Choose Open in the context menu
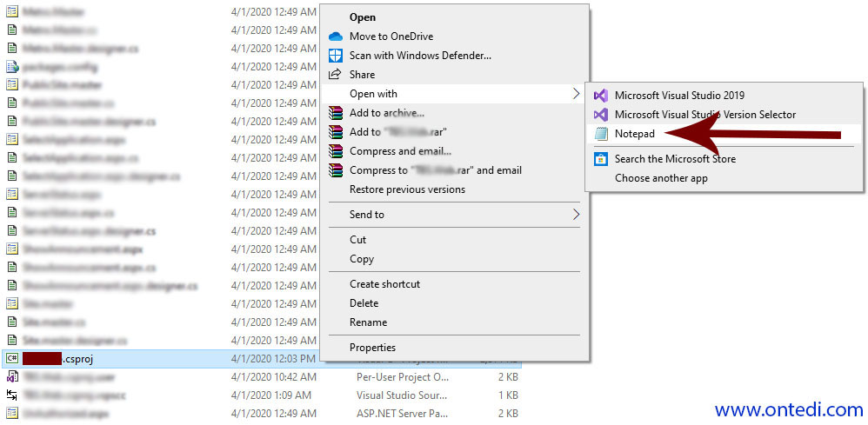Viewport: 868px width, 425px height. [x=363, y=17]
